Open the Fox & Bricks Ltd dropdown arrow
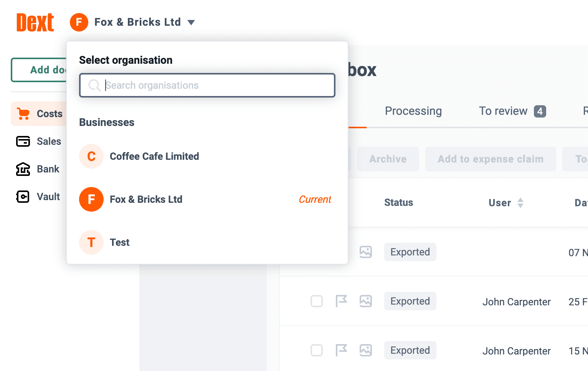588x371 pixels. click(191, 22)
